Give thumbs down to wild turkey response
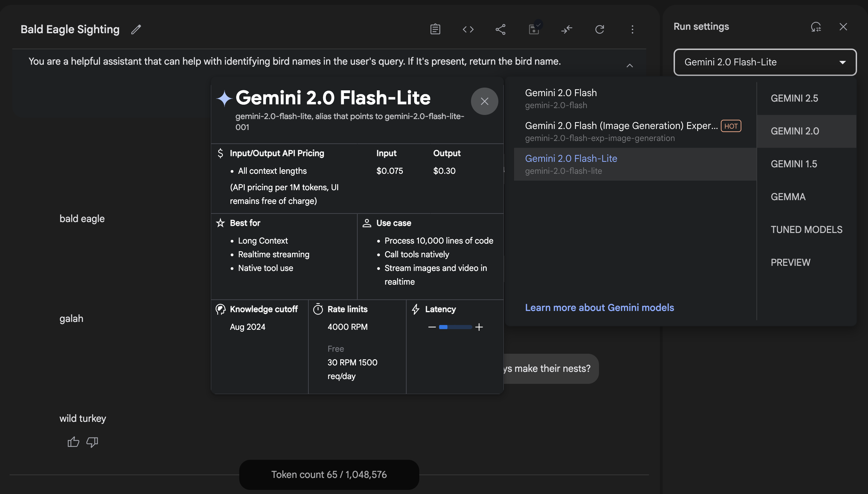 click(x=92, y=442)
